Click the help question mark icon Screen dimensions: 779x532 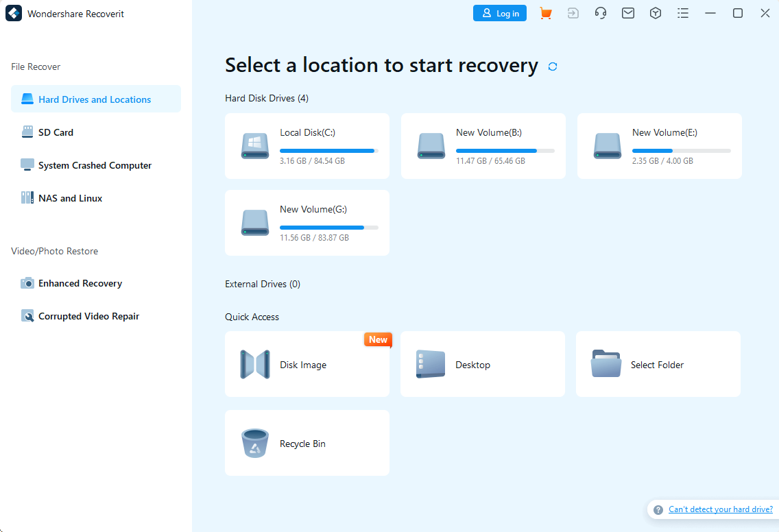(658, 509)
